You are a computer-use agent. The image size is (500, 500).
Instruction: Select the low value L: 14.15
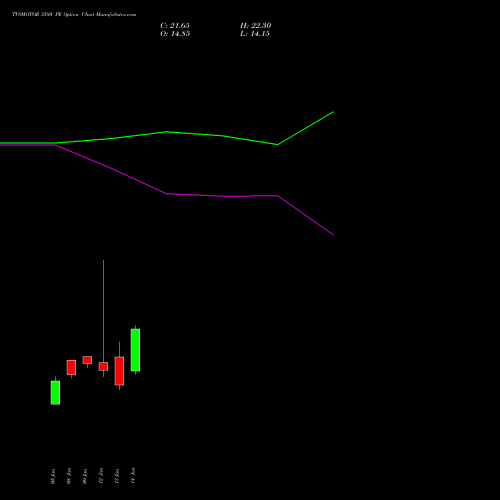[x=255, y=34]
